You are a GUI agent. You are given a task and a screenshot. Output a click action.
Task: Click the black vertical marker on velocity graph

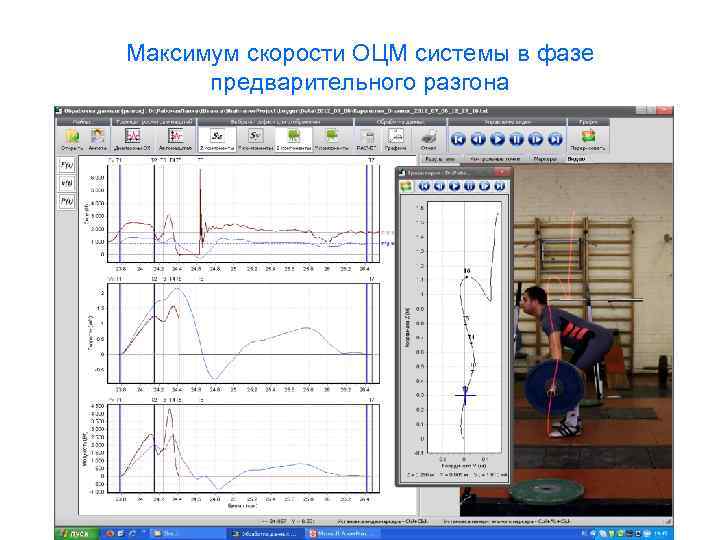coord(154,333)
